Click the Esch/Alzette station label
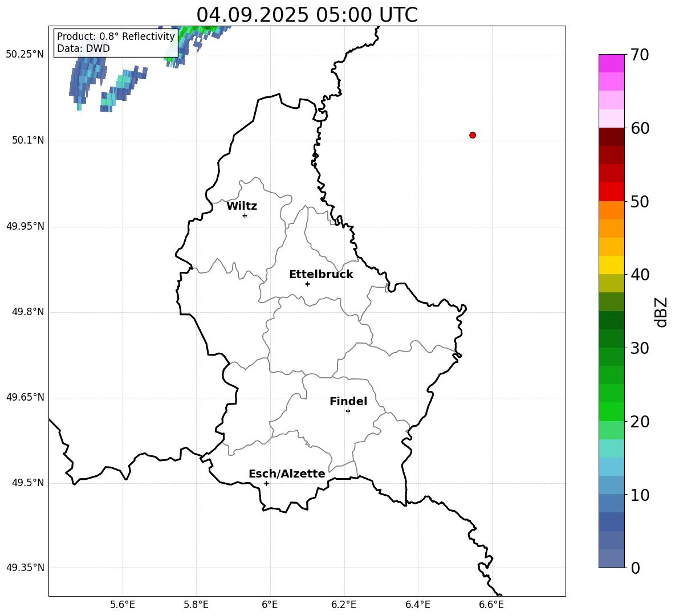The image size is (675, 616). (x=287, y=474)
